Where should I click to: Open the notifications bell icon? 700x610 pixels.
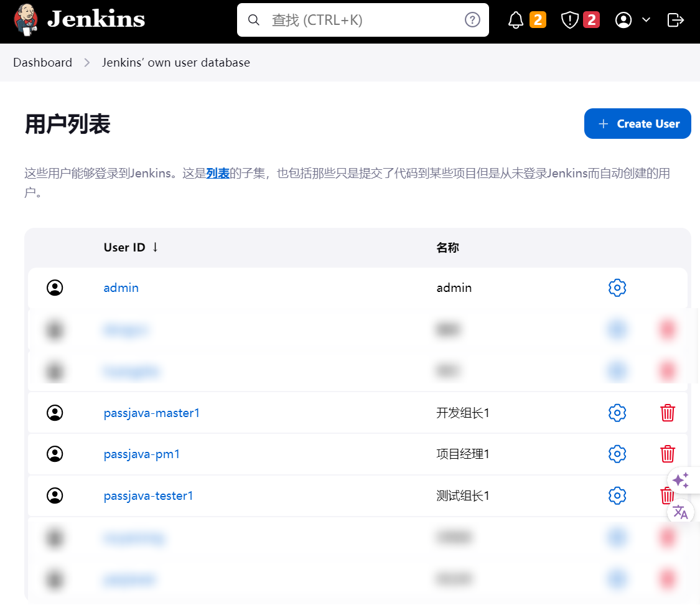point(516,21)
